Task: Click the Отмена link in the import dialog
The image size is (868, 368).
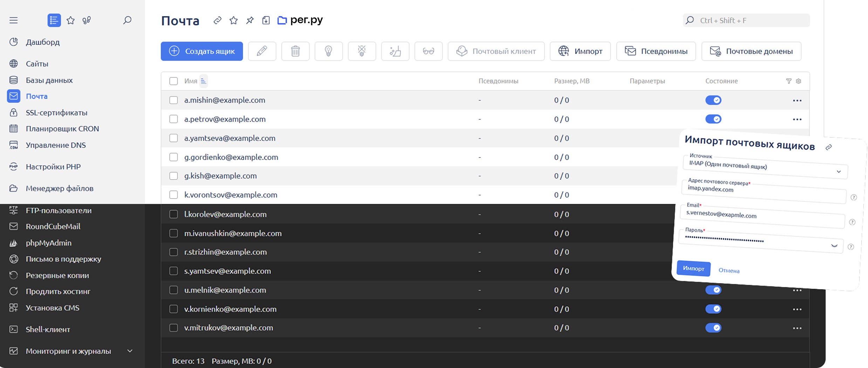Action: point(729,270)
